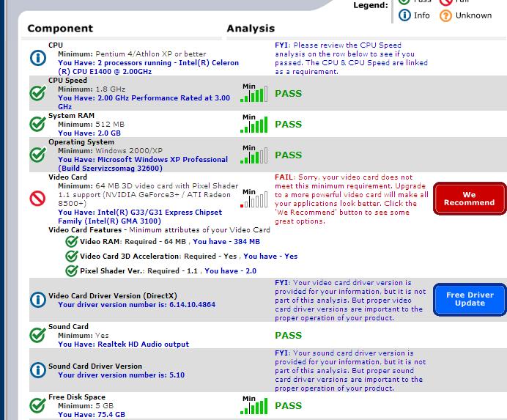507x420 pixels.
Task: Click the Info legend icon at top
Action: [404, 15]
